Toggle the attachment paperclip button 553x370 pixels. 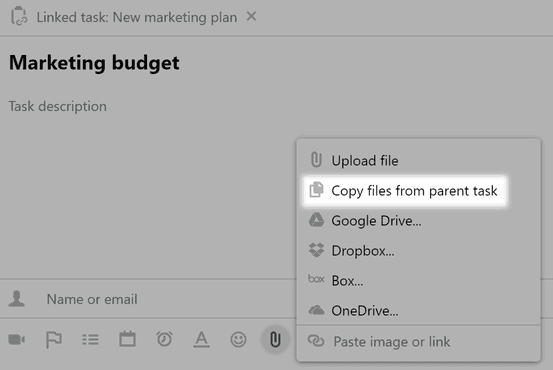pyautogui.click(x=275, y=340)
